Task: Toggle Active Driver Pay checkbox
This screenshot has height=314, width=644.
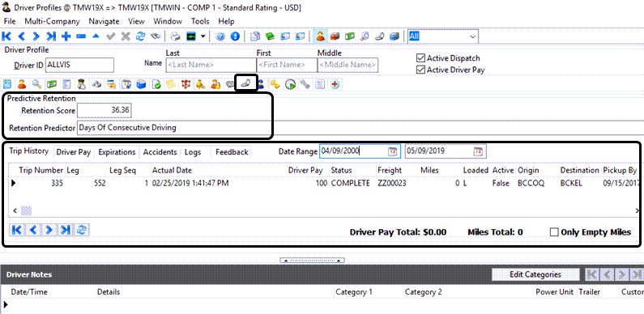Action: coord(420,70)
